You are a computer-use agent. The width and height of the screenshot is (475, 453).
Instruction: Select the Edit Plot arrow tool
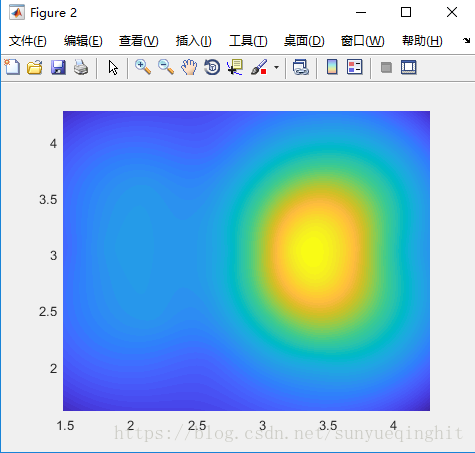tap(113, 67)
